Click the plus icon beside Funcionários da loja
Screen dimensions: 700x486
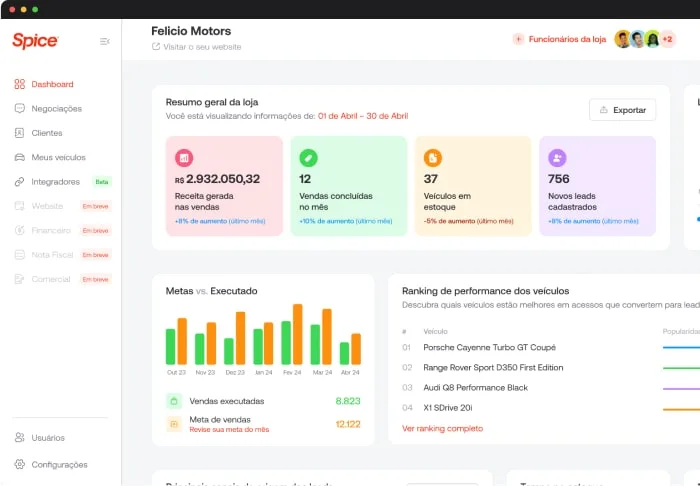518,39
